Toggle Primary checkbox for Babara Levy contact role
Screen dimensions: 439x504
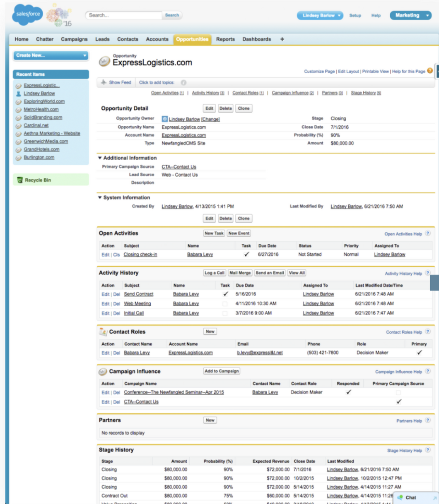[420, 353]
